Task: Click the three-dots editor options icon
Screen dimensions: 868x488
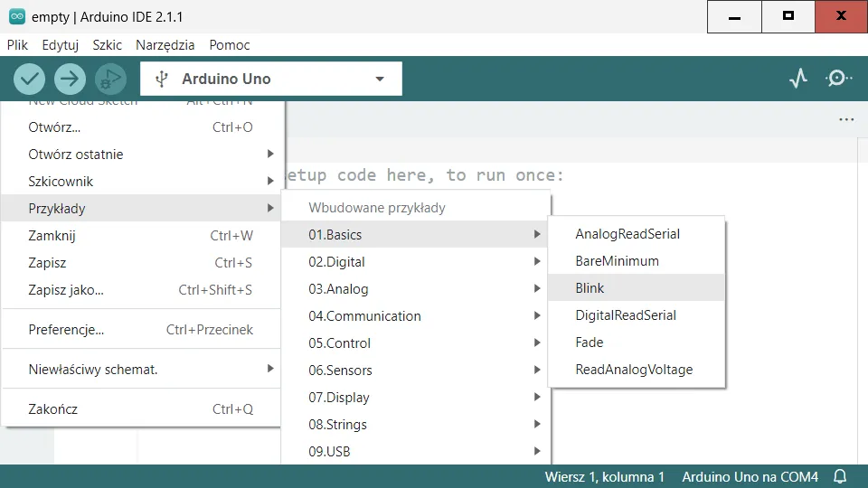Action: point(846,119)
